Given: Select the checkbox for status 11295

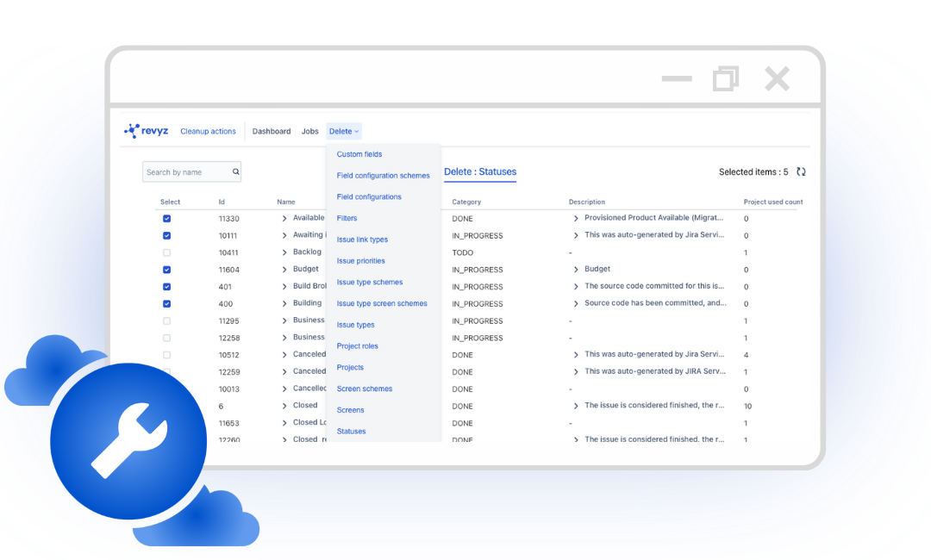Looking at the screenshot, I should (167, 320).
